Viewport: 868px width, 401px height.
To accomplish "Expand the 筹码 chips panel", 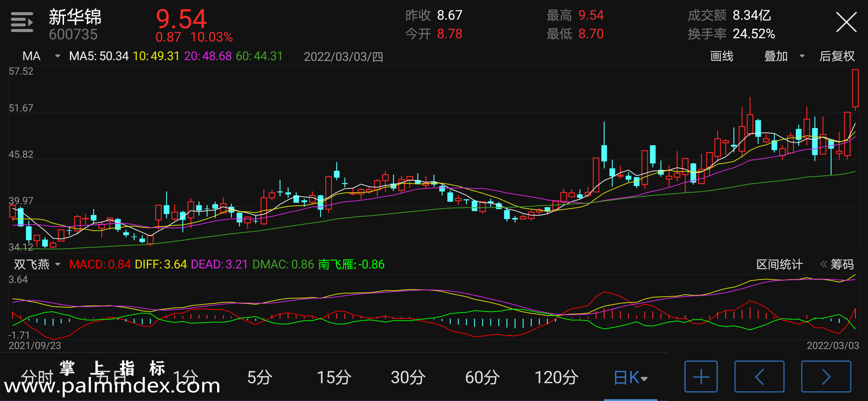I will coord(837,264).
